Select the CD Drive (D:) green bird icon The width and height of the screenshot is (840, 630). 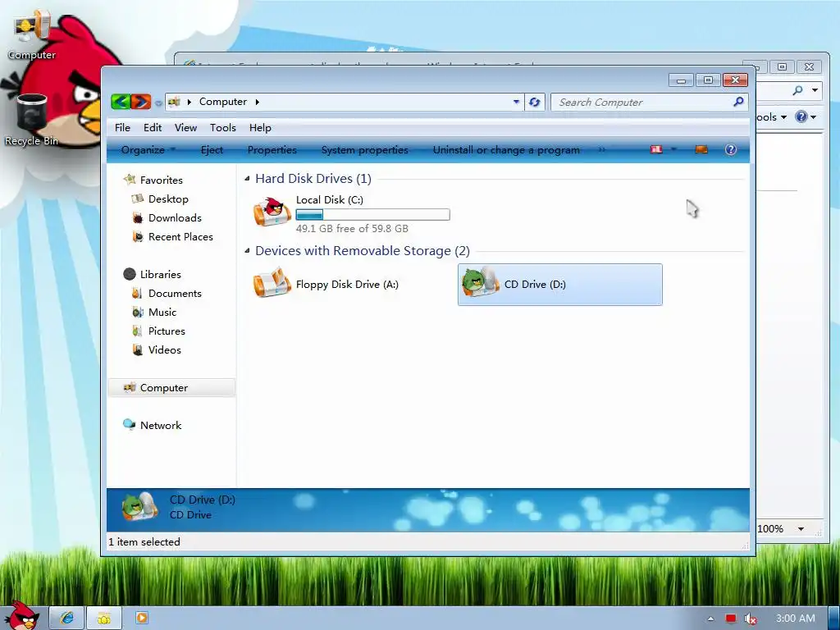pos(480,281)
